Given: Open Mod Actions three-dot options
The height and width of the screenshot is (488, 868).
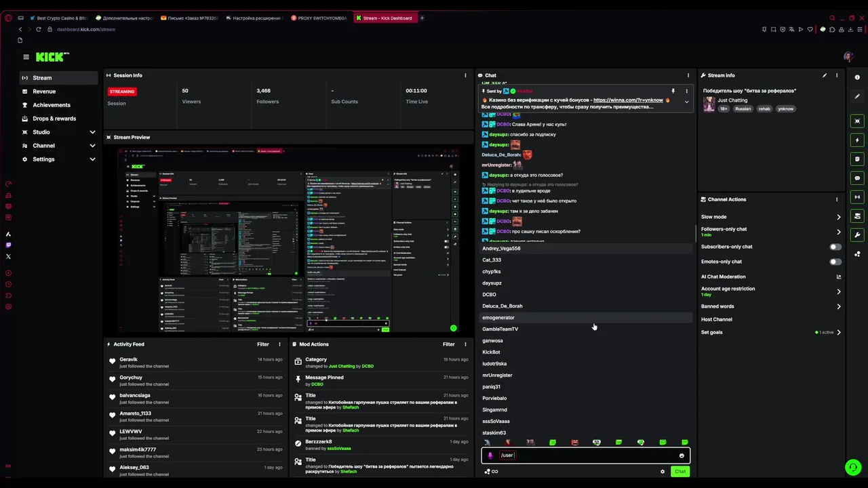Looking at the screenshot, I should pyautogui.click(x=465, y=344).
